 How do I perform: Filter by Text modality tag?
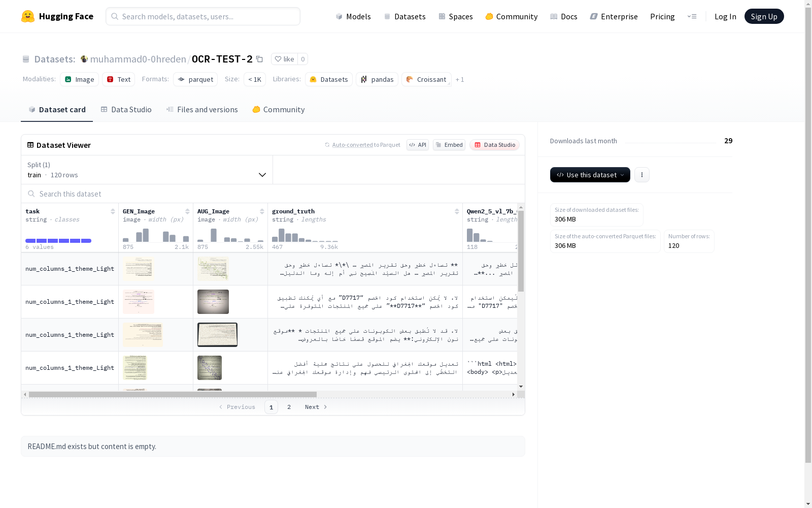pos(118,79)
